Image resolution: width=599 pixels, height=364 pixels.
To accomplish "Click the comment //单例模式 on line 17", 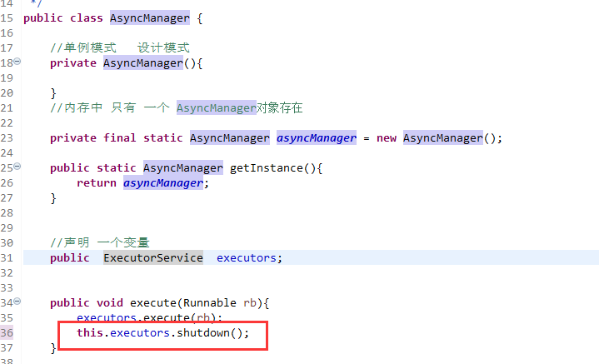I will (x=83, y=47).
